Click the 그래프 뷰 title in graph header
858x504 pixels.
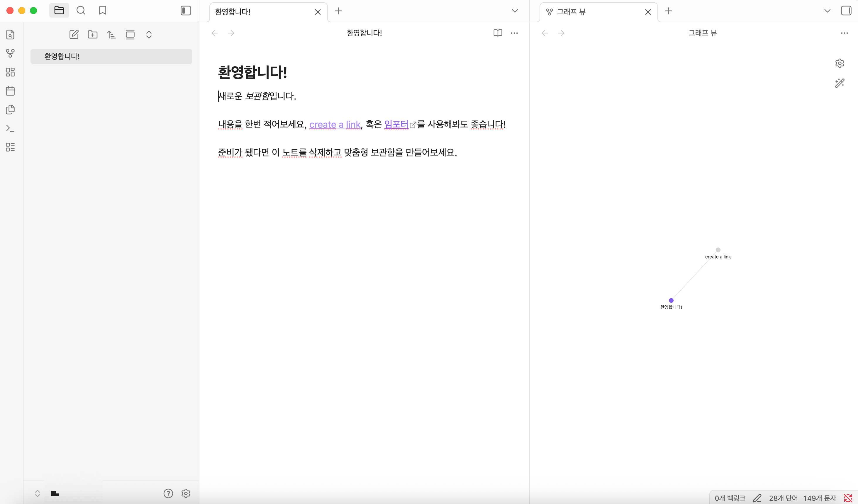tap(703, 33)
